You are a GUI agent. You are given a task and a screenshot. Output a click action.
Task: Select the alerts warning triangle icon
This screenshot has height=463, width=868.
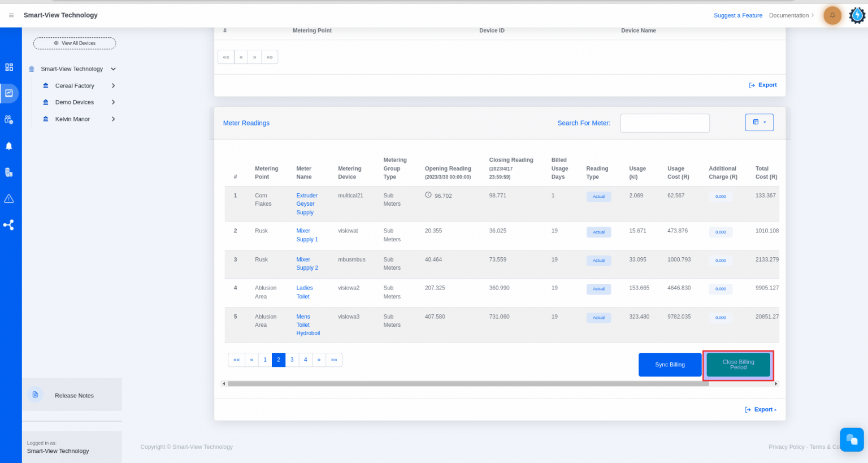click(9, 198)
